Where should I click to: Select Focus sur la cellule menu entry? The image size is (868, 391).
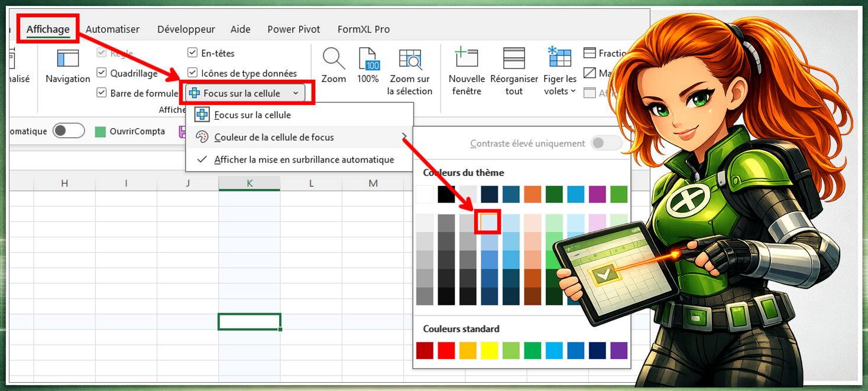[252, 115]
